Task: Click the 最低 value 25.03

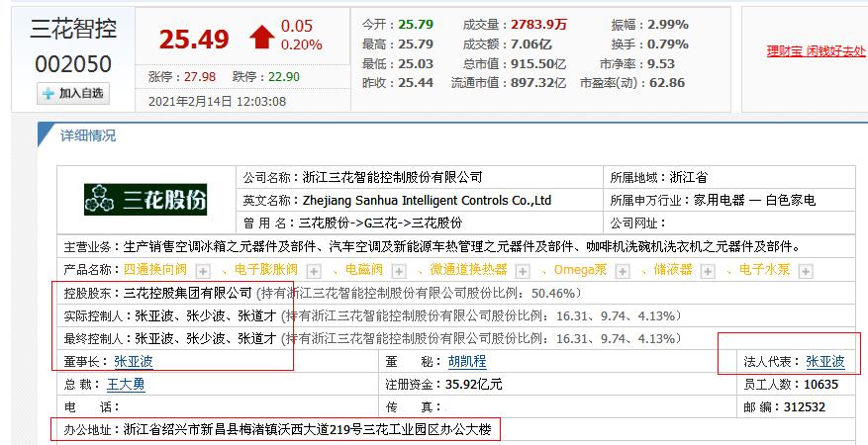Action: click(416, 63)
